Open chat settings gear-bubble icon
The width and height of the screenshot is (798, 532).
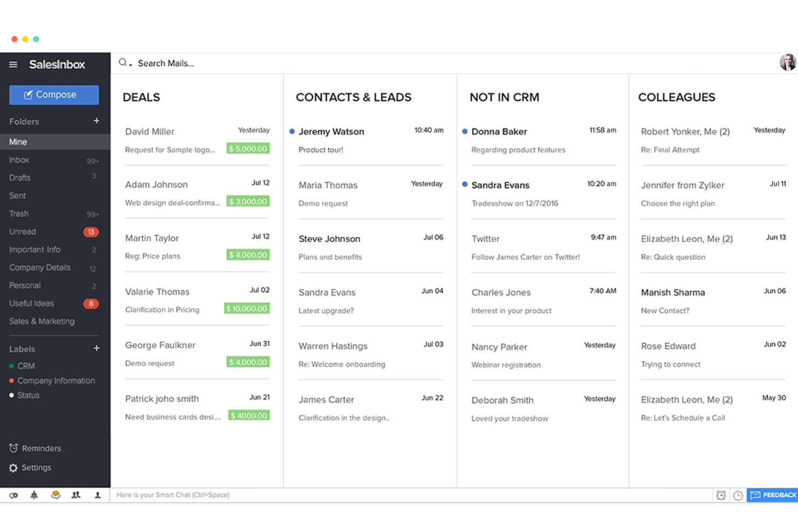point(13,495)
